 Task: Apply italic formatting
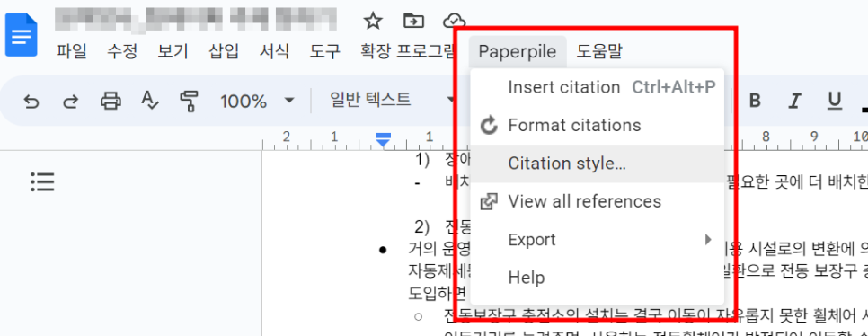coord(795,101)
